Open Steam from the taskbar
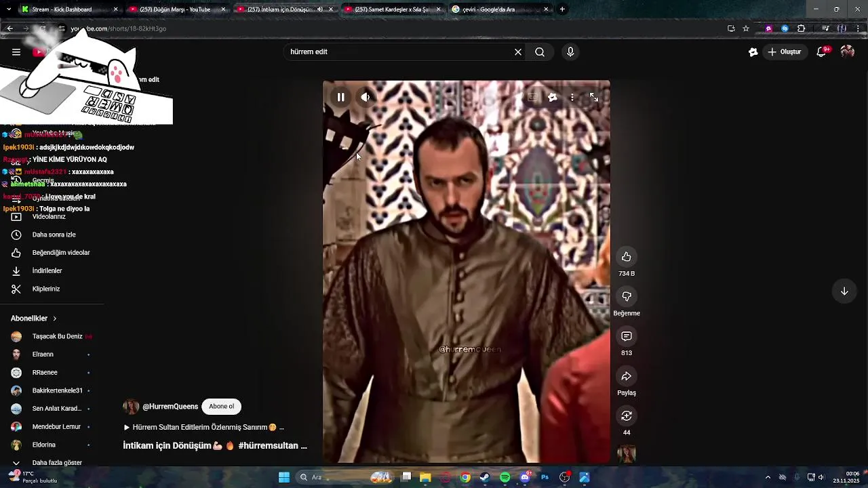The height and width of the screenshot is (488, 868). click(485, 477)
